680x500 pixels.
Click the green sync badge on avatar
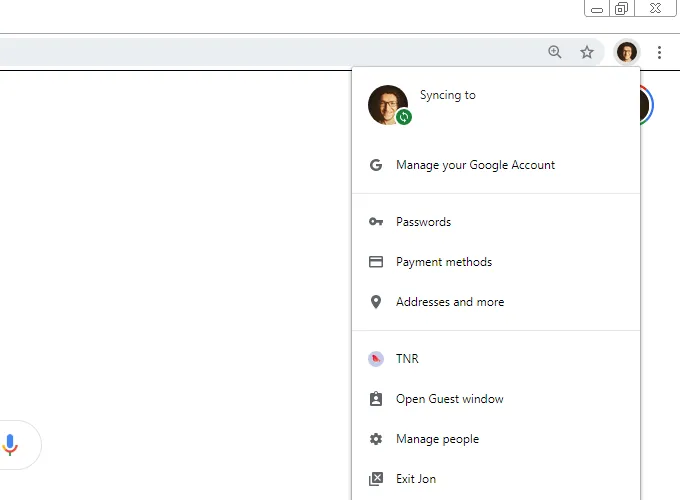coord(404,117)
